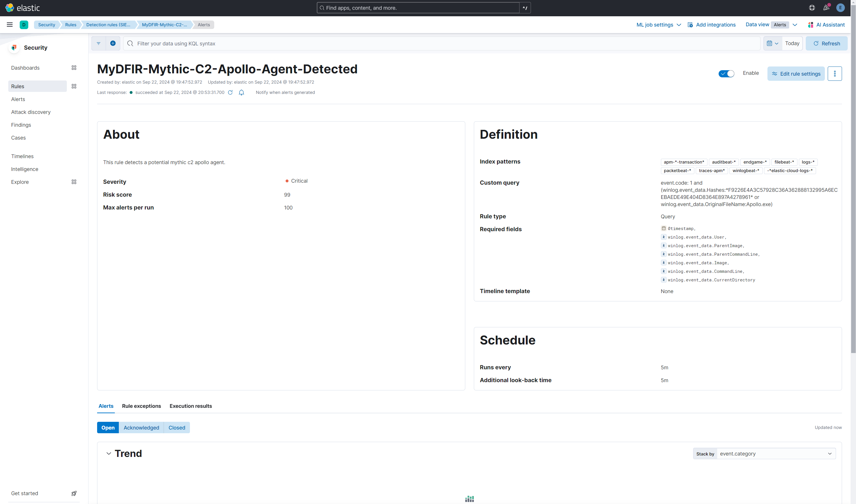Add a filter with the plus icon

(113, 43)
